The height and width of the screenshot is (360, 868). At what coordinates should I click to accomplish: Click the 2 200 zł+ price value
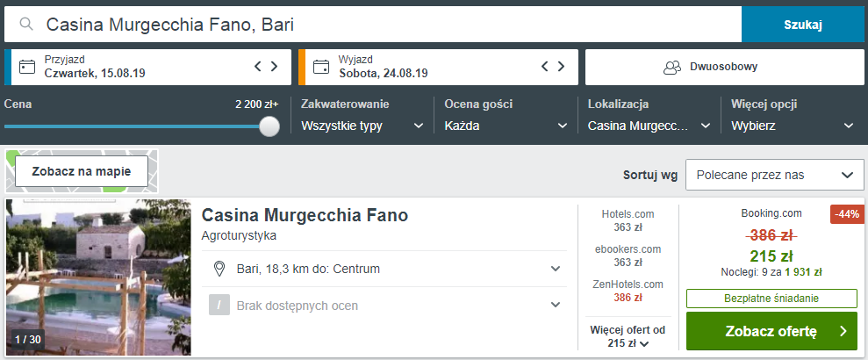(257, 104)
